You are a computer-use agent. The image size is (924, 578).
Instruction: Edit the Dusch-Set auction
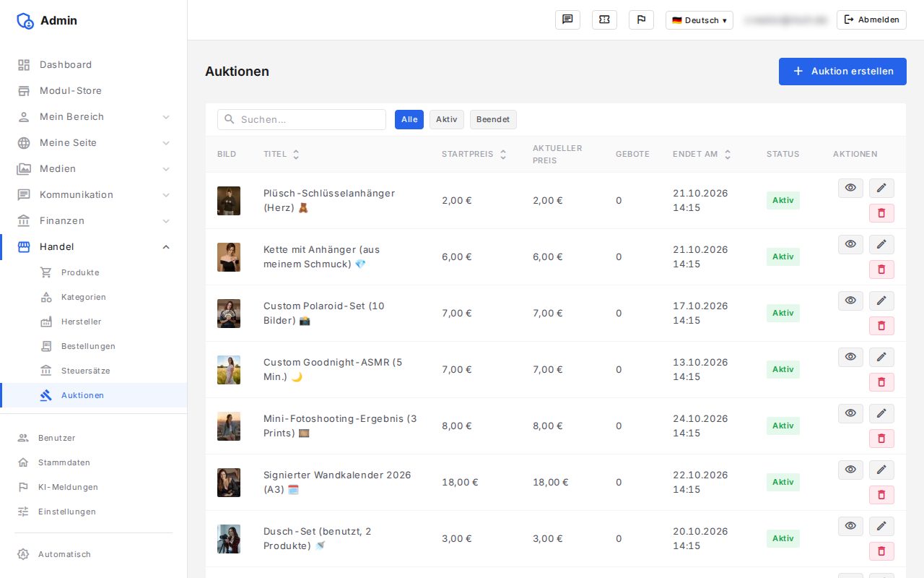coord(881,526)
